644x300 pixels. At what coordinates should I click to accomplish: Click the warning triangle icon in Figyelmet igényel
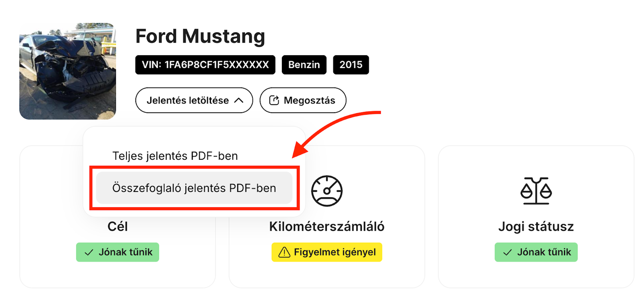pyautogui.click(x=284, y=252)
